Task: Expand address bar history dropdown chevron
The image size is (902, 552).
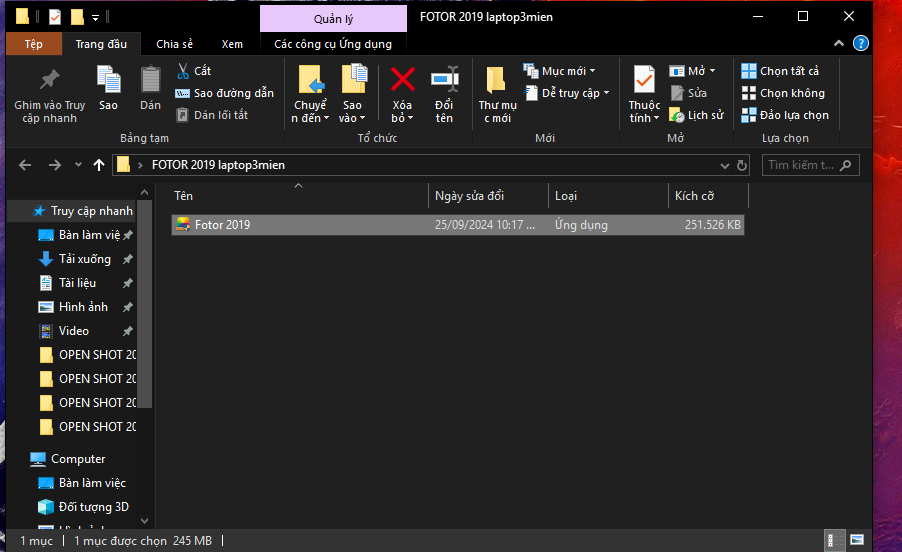Action: click(x=724, y=166)
